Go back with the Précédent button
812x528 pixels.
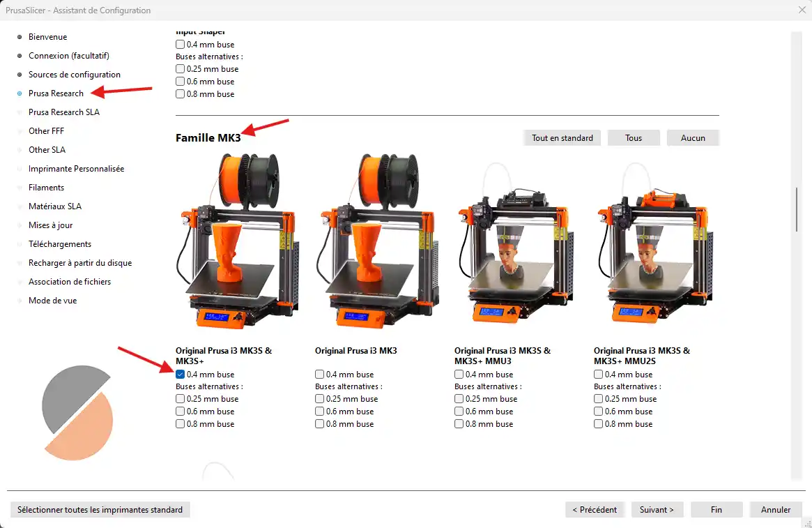[x=595, y=510]
